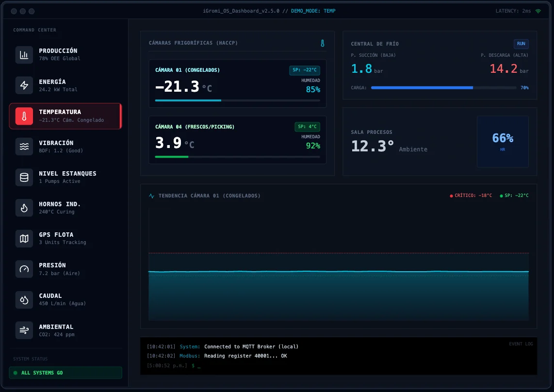Select the Ambiental wind icon
554x392 pixels.
point(24,330)
